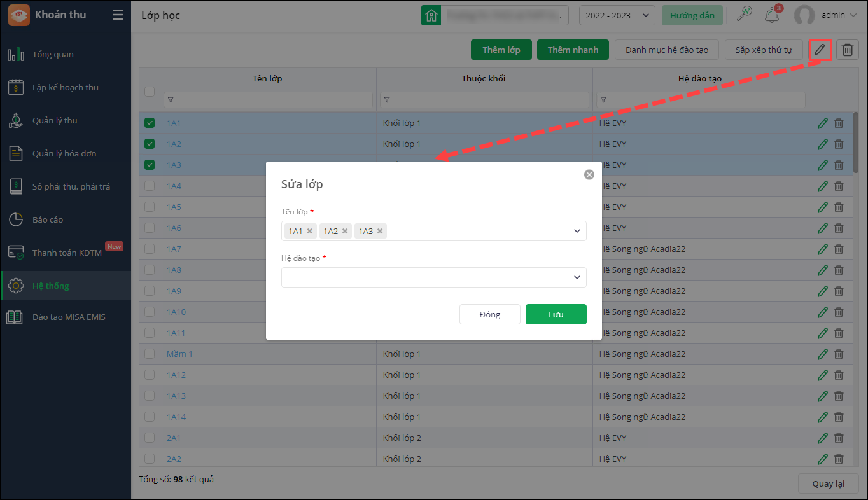Open Danh mục hệ đào tạo

[x=667, y=50]
